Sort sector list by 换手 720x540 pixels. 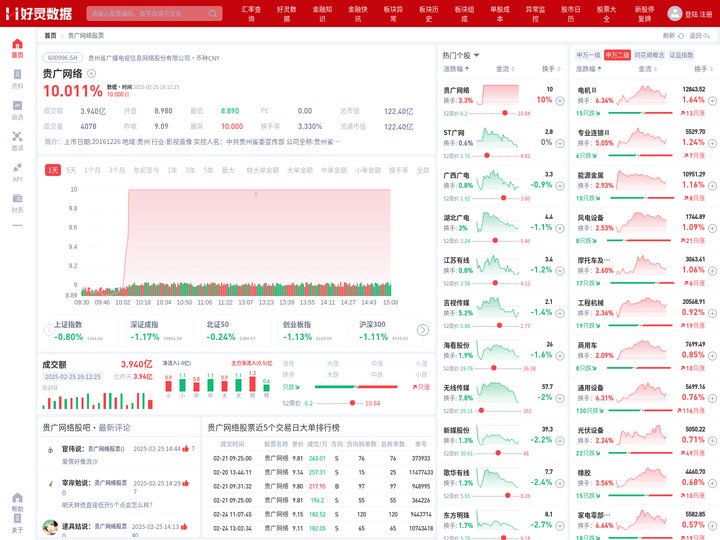703,69
